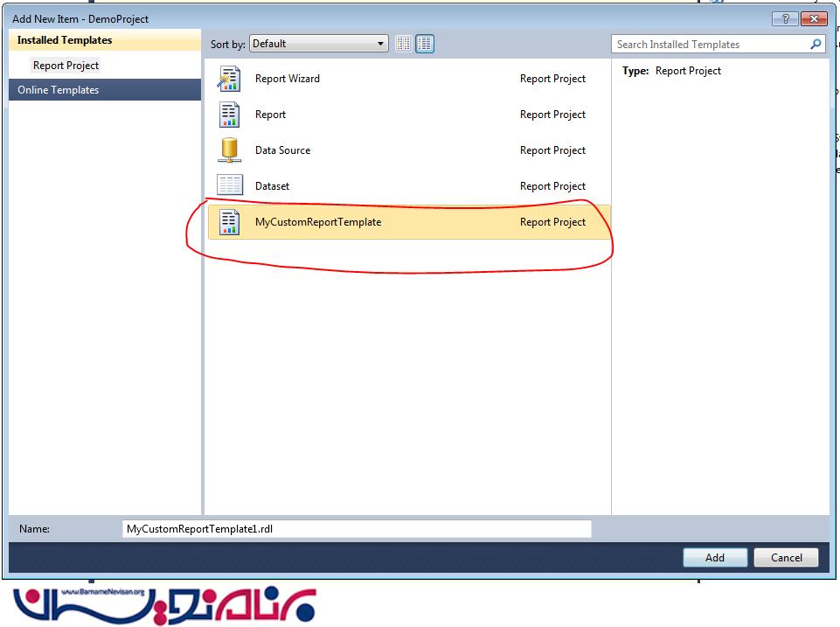Open the Sort by Default dropdown

click(x=319, y=44)
